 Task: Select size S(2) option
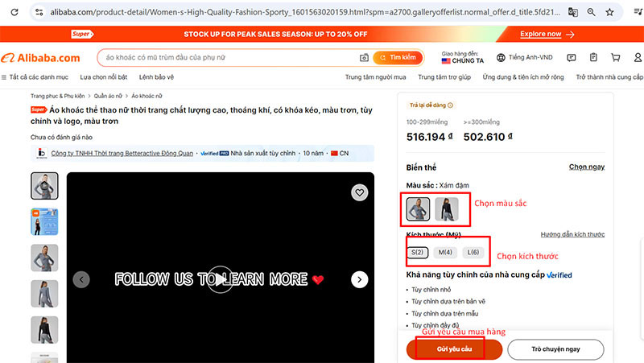(417, 252)
